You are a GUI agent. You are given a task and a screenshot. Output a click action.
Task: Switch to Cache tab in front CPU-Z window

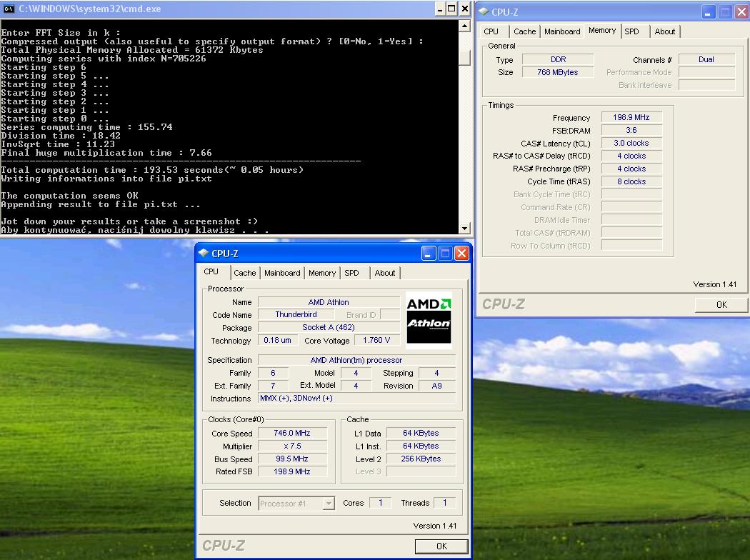point(245,273)
